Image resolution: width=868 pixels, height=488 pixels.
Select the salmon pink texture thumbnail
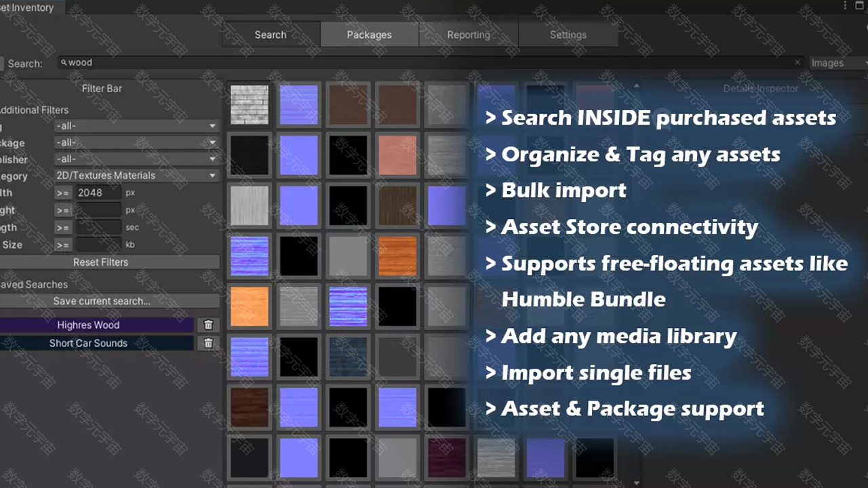click(x=397, y=155)
